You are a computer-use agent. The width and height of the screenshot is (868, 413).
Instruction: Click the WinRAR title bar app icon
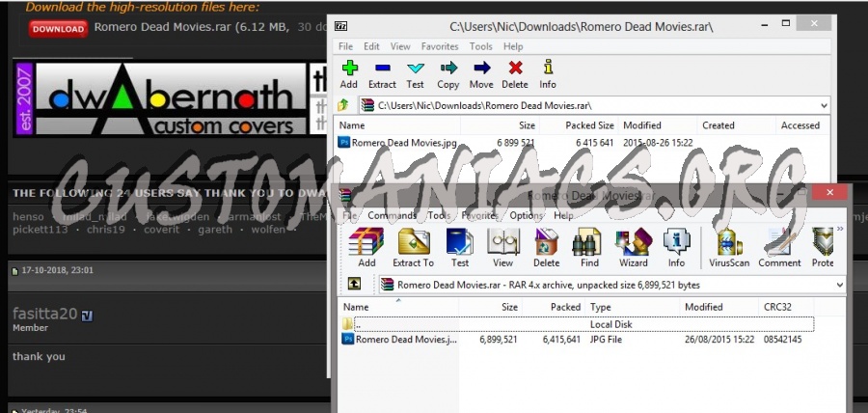click(x=345, y=195)
